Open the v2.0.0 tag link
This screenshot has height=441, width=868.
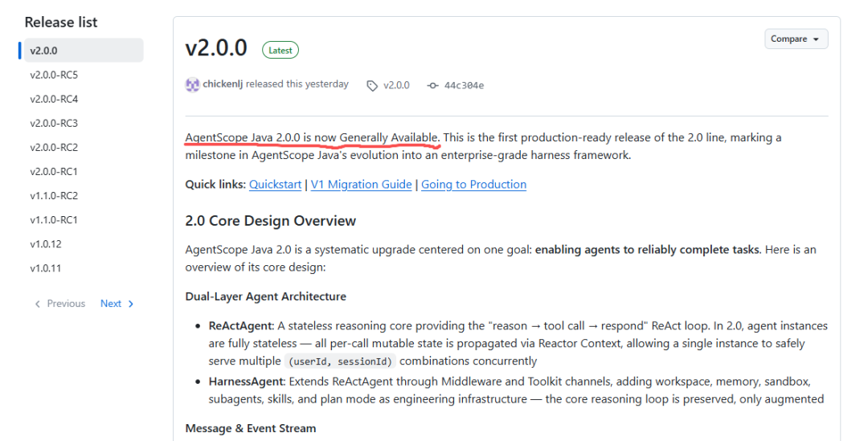point(396,85)
